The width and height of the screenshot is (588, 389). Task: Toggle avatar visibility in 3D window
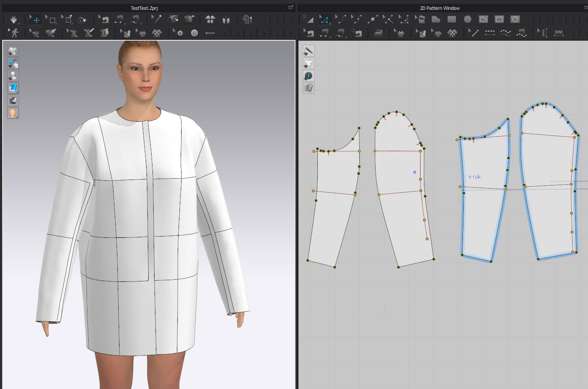click(x=13, y=76)
